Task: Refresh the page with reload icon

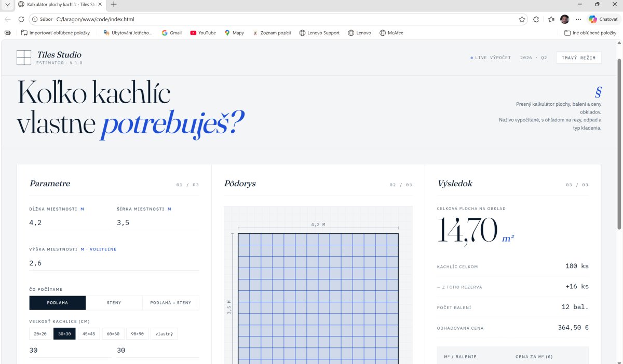Action: [x=21, y=19]
